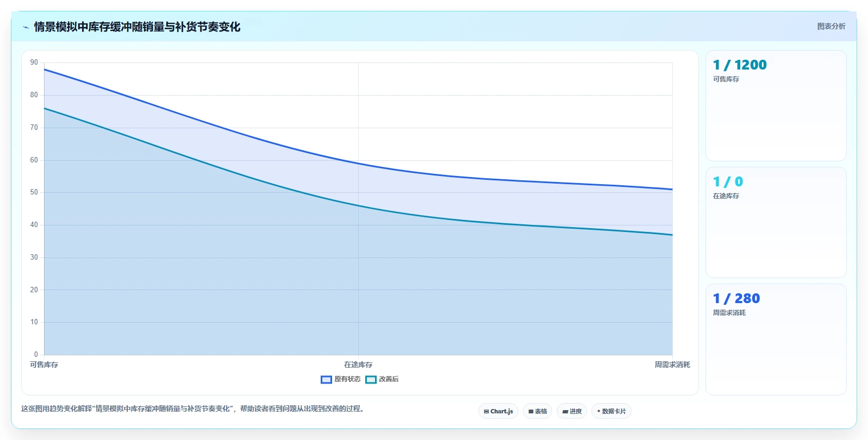868x440 pixels.
Task: Click the 周需求消耗 x-axis label
Action: (672, 364)
